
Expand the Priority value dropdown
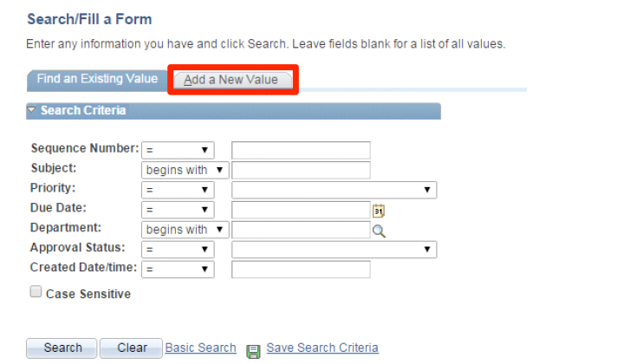pyautogui.click(x=334, y=190)
